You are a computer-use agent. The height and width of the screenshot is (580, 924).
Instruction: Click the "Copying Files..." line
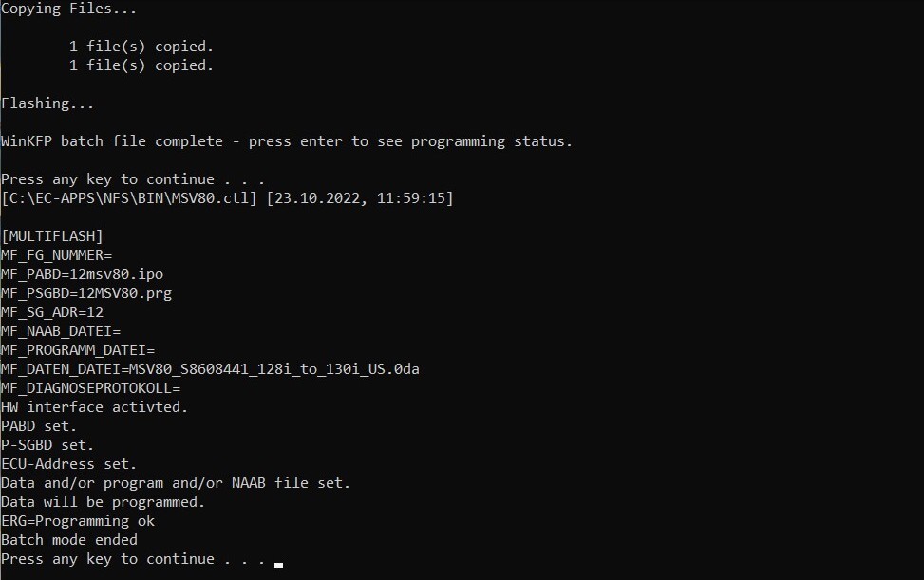(68, 9)
